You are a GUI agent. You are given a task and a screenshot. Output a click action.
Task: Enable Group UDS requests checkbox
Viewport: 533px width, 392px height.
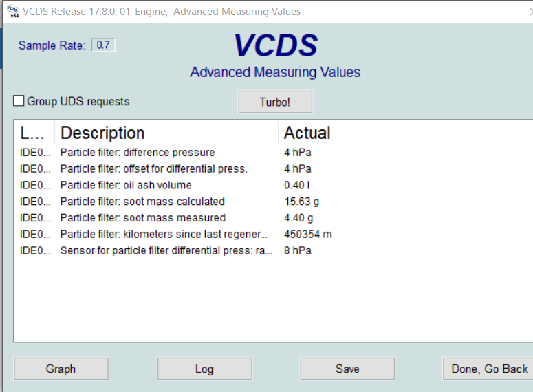point(19,101)
